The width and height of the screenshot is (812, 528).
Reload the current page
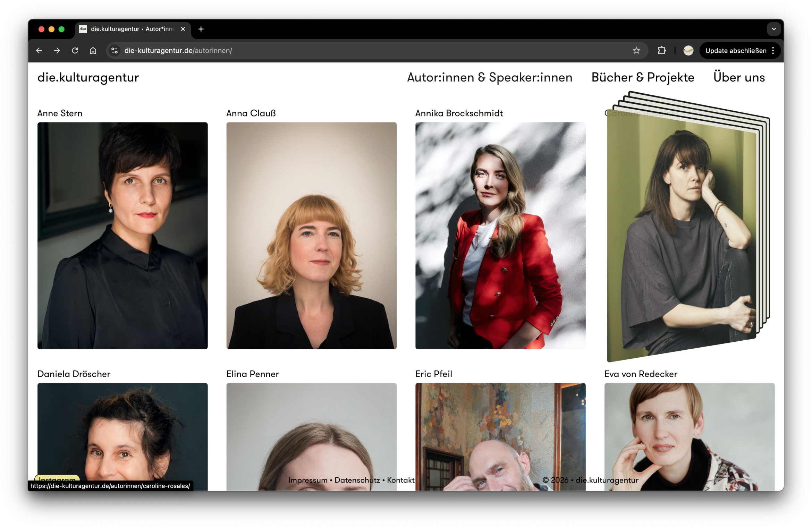click(x=75, y=51)
